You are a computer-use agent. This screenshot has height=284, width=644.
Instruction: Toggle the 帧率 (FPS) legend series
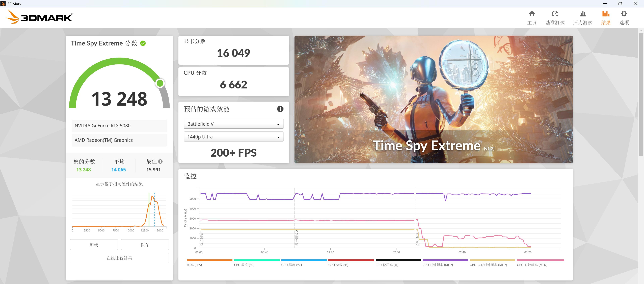point(195,265)
